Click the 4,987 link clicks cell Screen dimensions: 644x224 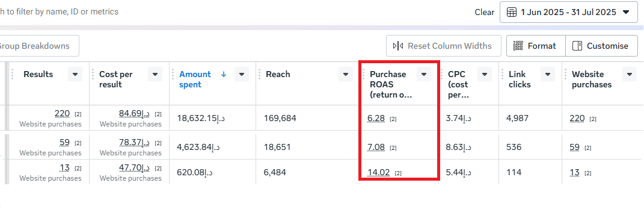pos(517,119)
